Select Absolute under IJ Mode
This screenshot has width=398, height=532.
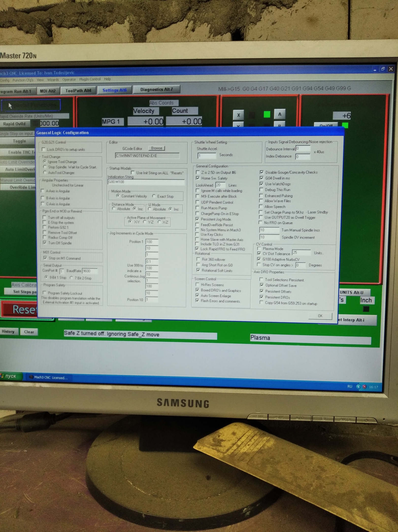tap(149, 209)
